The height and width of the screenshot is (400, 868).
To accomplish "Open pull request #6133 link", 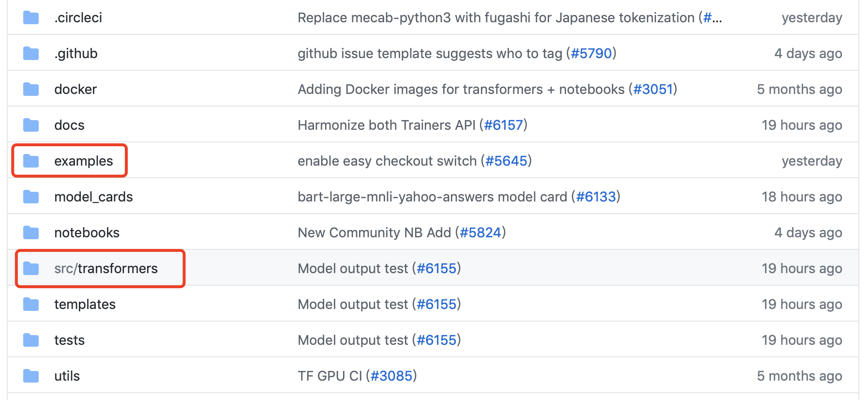I will point(596,197).
